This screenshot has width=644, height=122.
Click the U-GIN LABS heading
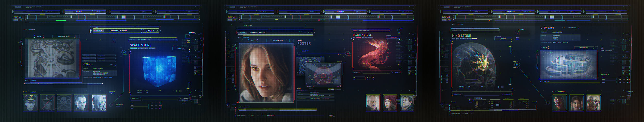[x=547, y=28]
